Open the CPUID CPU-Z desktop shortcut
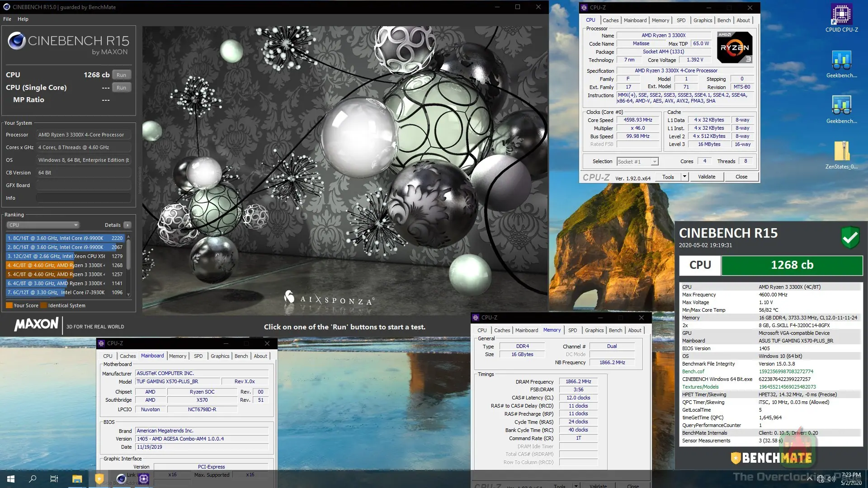 pos(841,18)
